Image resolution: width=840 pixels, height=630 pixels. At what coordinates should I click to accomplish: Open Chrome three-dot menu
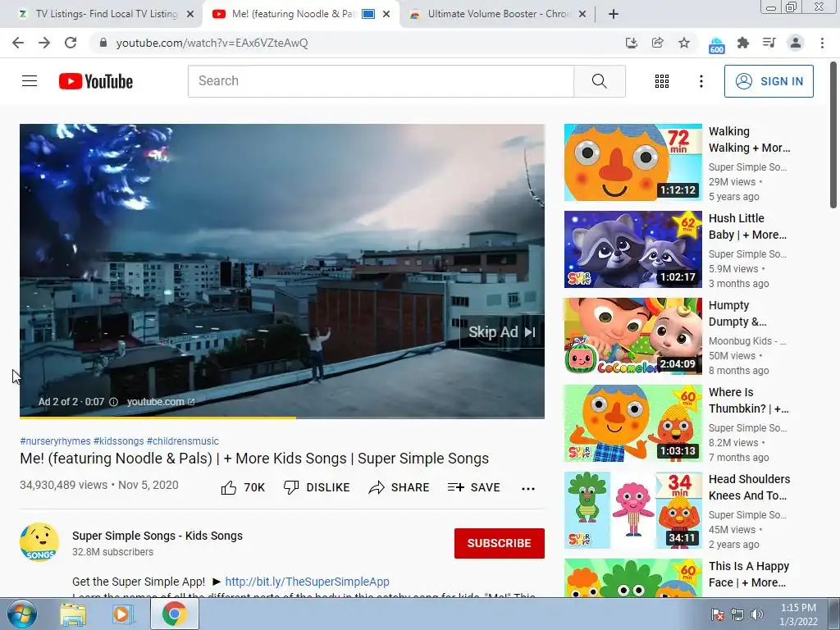pyautogui.click(x=822, y=43)
